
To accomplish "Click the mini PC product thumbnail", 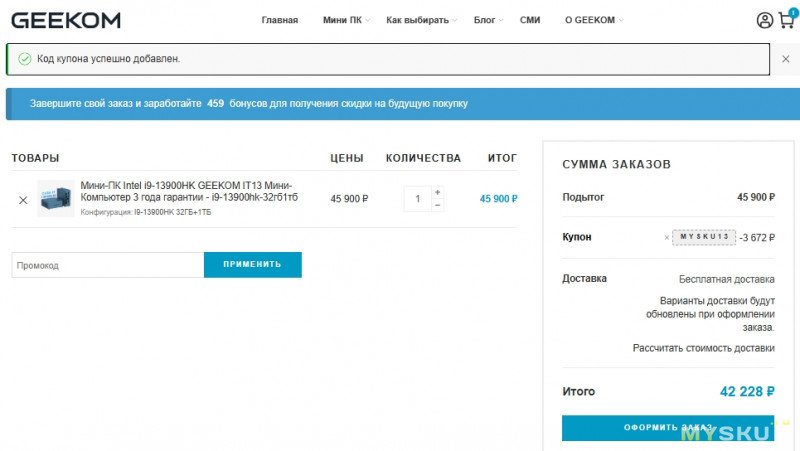I will pyautogui.click(x=56, y=198).
